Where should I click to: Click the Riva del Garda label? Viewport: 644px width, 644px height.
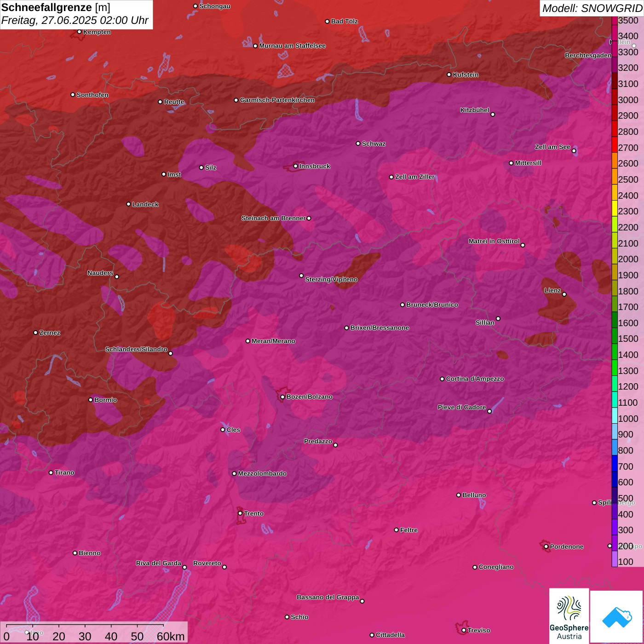click(x=159, y=563)
